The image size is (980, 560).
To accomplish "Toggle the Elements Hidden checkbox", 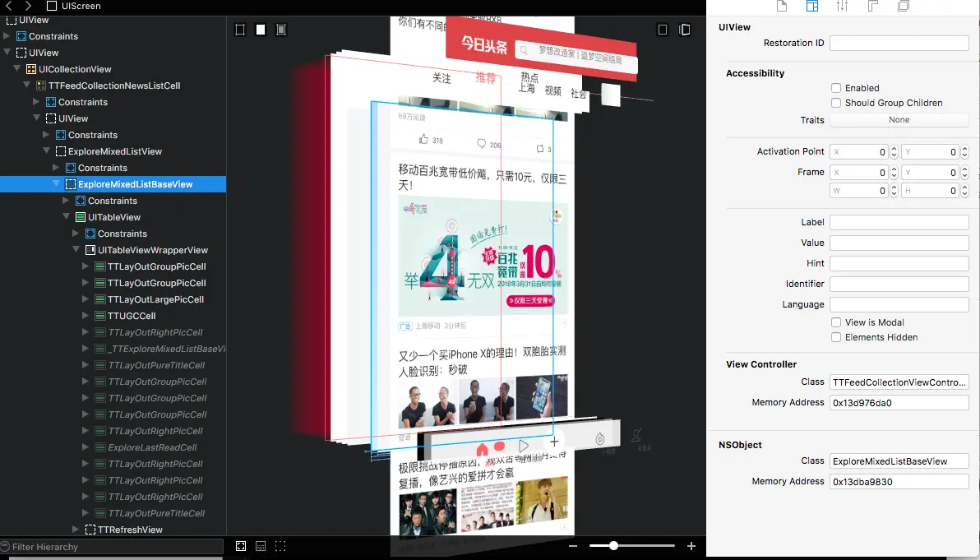I will 835,337.
